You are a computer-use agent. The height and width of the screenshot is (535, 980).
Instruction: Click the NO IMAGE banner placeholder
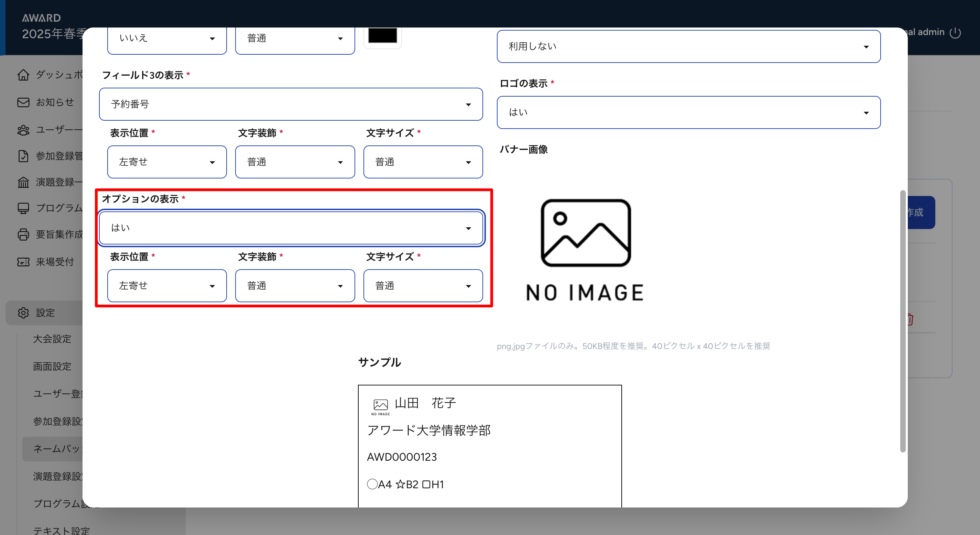[585, 249]
